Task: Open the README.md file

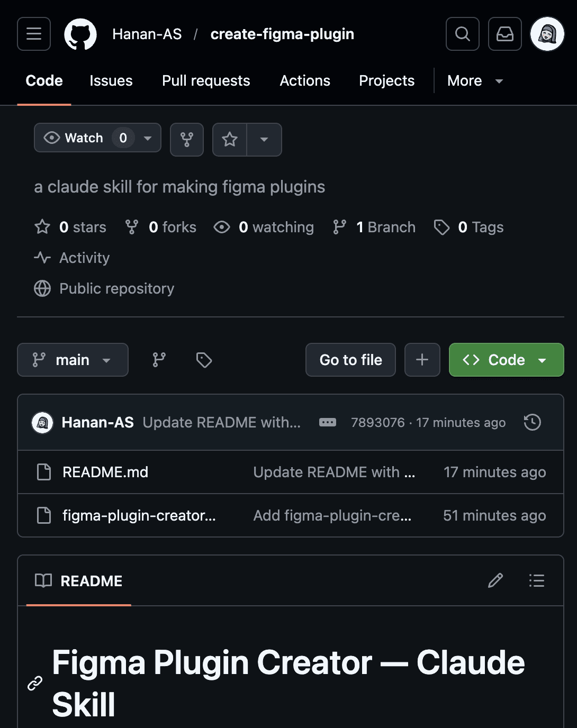Action: 105,472
